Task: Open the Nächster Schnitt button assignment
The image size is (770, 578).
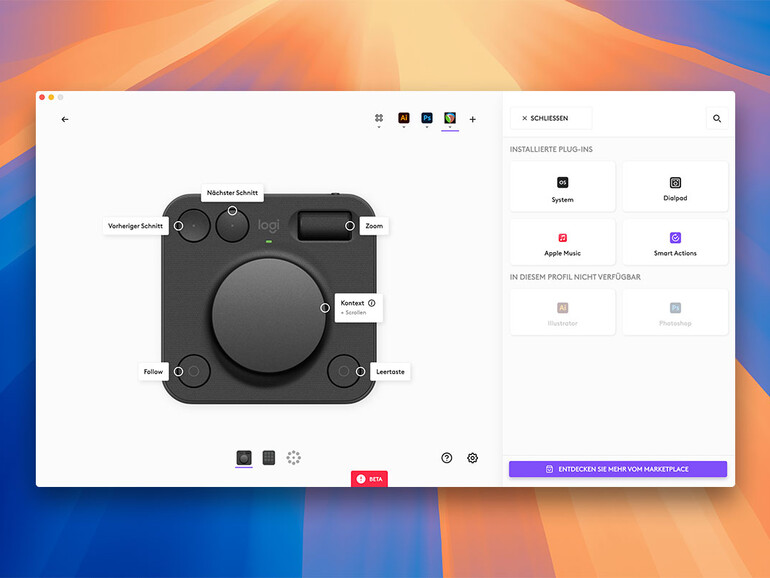Action: 232,193
